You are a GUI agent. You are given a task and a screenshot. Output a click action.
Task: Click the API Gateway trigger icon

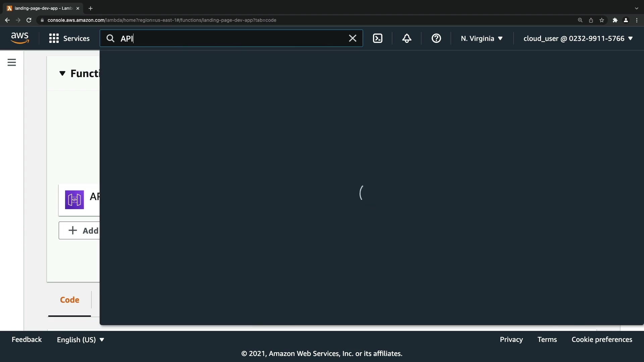tap(74, 200)
